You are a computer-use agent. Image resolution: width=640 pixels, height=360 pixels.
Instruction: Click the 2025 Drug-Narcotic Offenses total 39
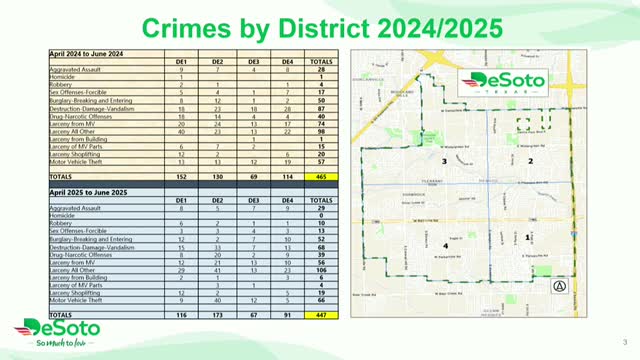pyautogui.click(x=321, y=255)
